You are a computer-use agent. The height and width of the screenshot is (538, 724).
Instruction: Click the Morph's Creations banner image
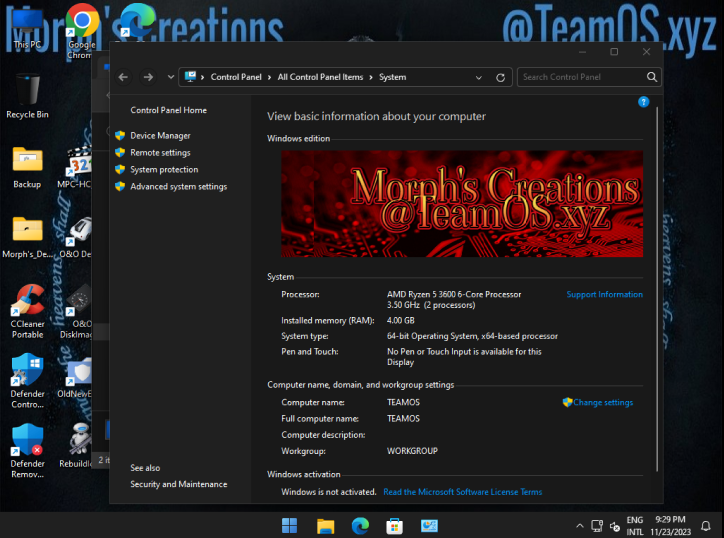(462, 204)
